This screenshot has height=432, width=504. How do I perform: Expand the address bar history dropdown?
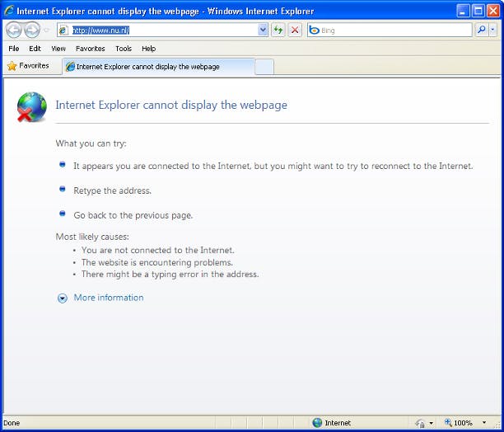point(263,31)
